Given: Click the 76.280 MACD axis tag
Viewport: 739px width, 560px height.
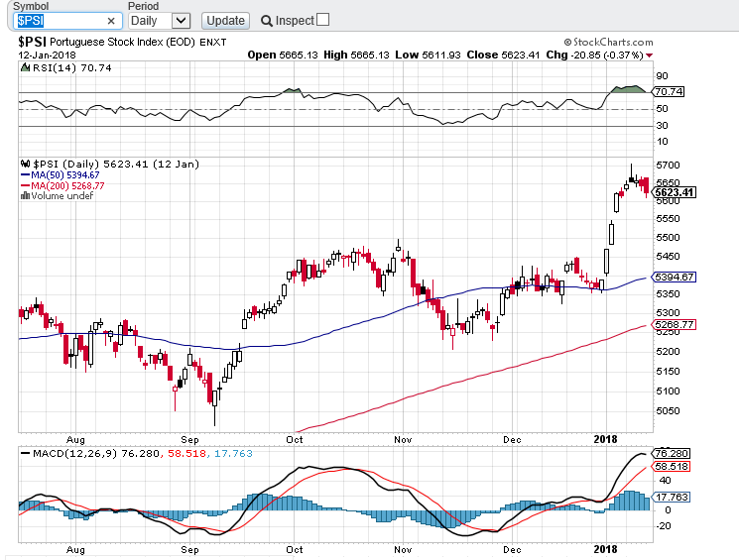Looking at the screenshot, I should [x=672, y=454].
